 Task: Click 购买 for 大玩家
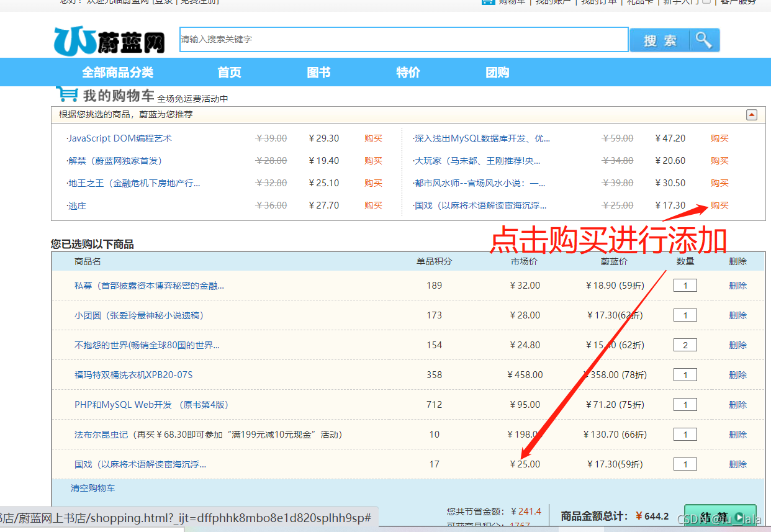coord(719,161)
